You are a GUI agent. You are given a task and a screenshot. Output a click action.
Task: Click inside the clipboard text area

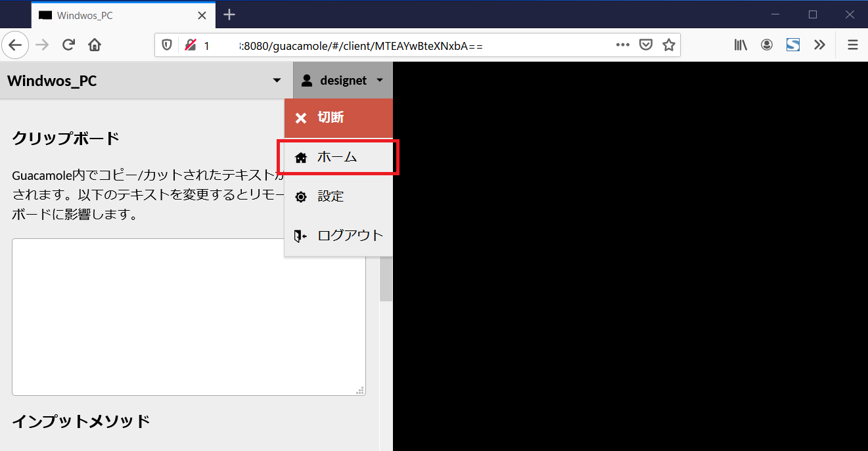[189, 316]
